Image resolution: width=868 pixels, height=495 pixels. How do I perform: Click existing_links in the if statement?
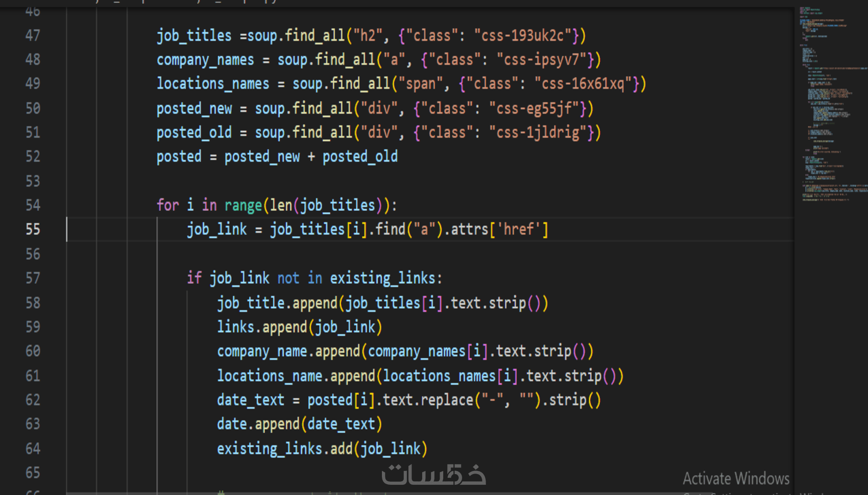383,278
